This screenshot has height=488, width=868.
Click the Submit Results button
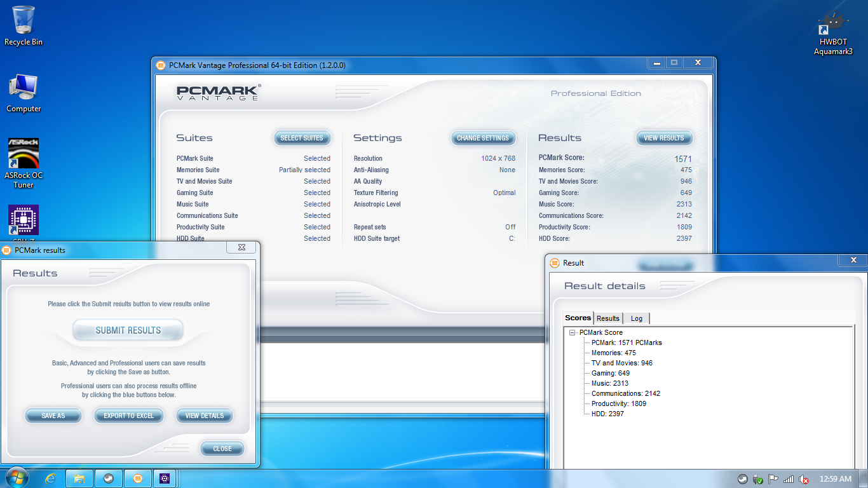click(128, 330)
